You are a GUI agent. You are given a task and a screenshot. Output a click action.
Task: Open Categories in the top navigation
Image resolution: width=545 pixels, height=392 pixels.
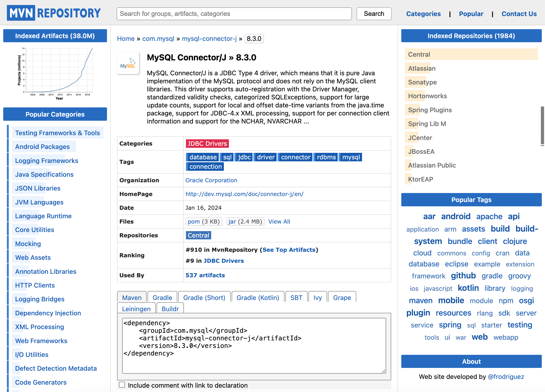423,14
